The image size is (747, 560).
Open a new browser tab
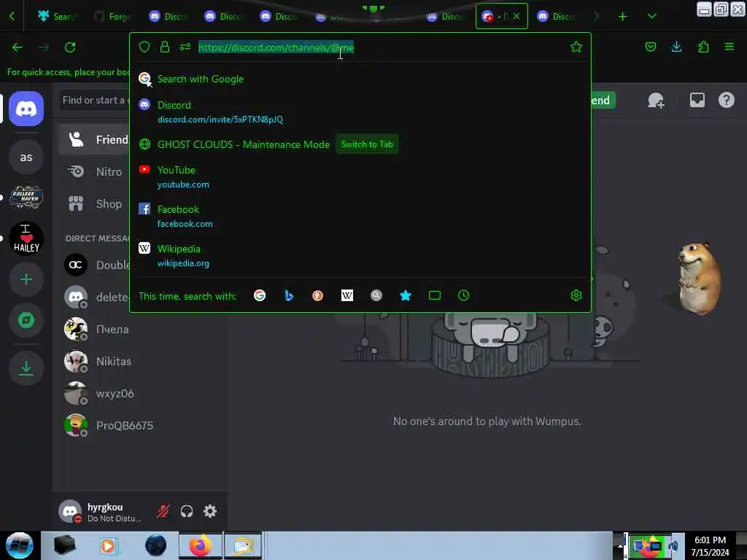[x=623, y=17]
